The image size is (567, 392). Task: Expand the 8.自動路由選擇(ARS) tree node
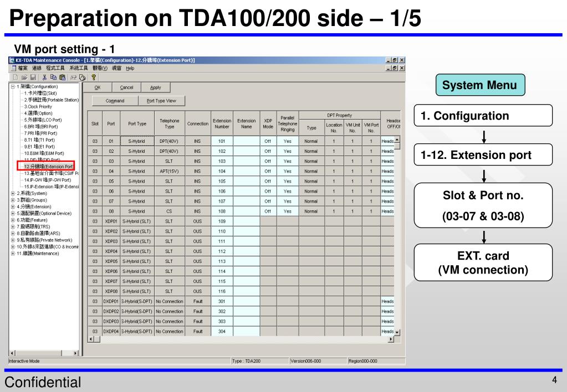coord(13,234)
